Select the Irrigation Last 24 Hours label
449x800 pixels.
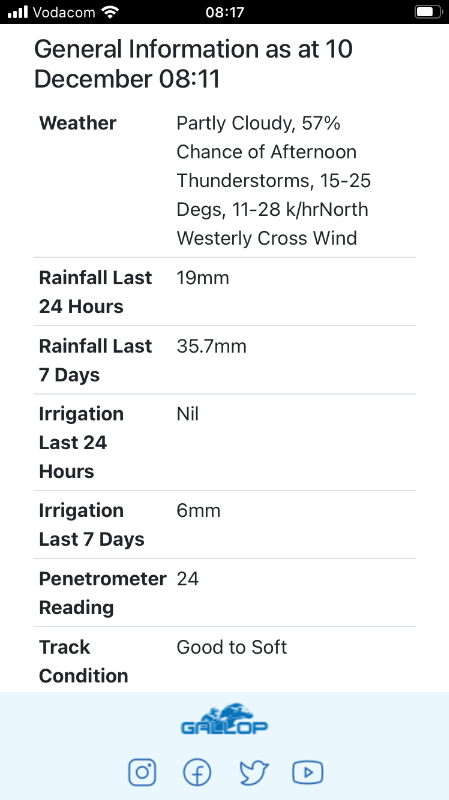81,442
